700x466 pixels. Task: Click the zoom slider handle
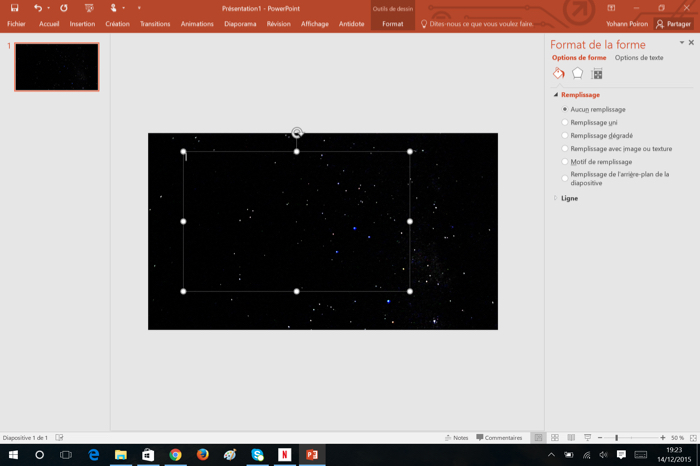616,438
